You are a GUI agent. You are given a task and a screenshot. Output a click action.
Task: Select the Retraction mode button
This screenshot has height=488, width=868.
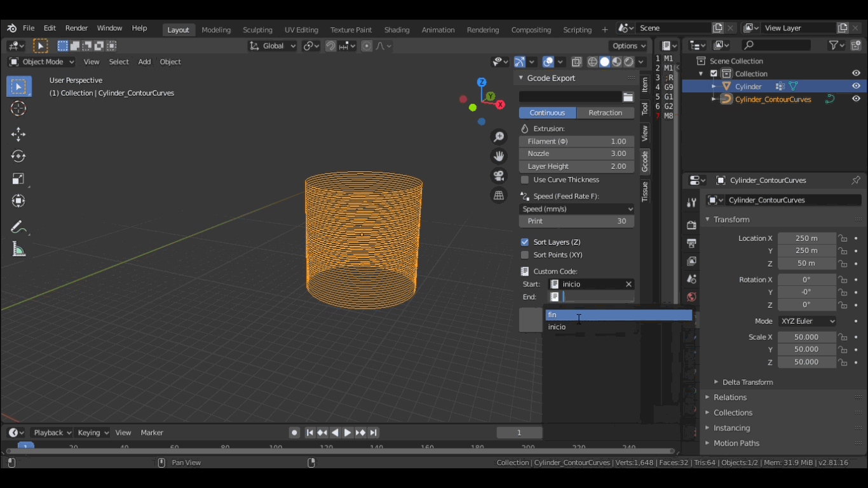tap(605, 113)
